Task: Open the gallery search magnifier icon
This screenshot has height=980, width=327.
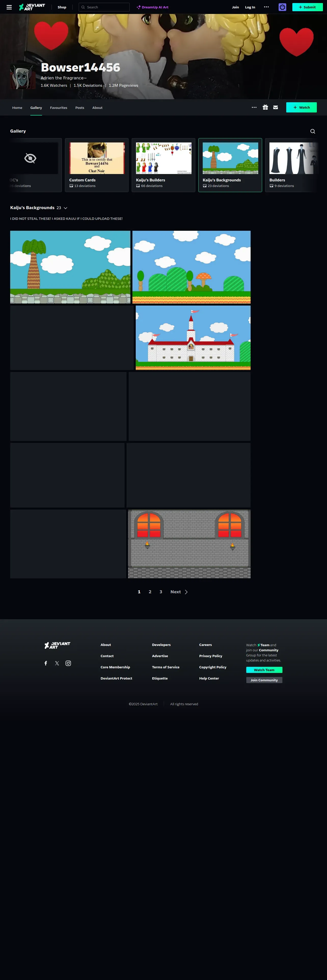Action: pyautogui.click(x=312, y=131)
